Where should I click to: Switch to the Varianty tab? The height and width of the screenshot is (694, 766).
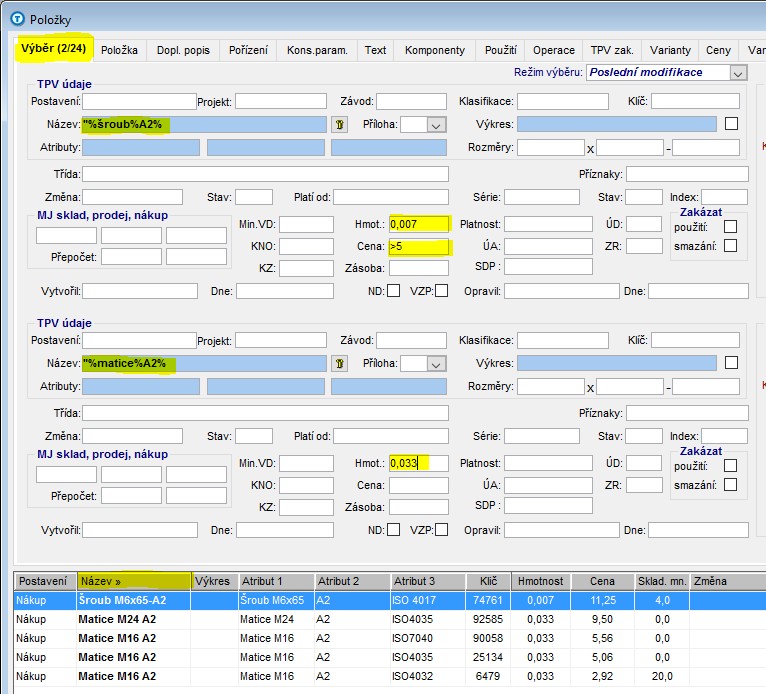coord(670,50)
